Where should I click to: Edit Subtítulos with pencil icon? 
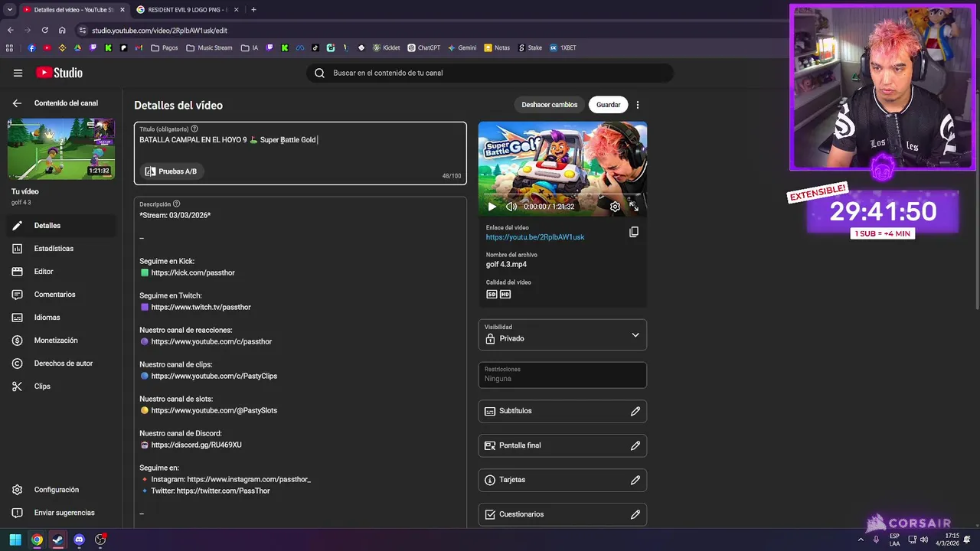click(635, 411)
